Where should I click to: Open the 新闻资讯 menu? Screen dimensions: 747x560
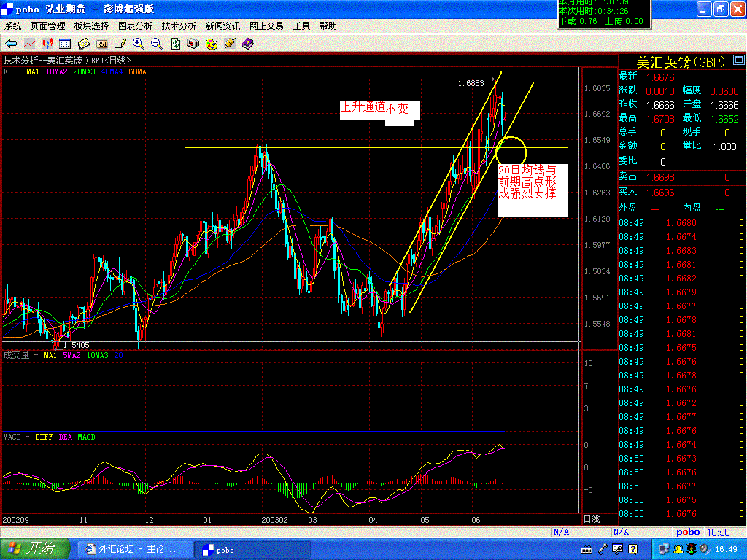click(222, 26)
